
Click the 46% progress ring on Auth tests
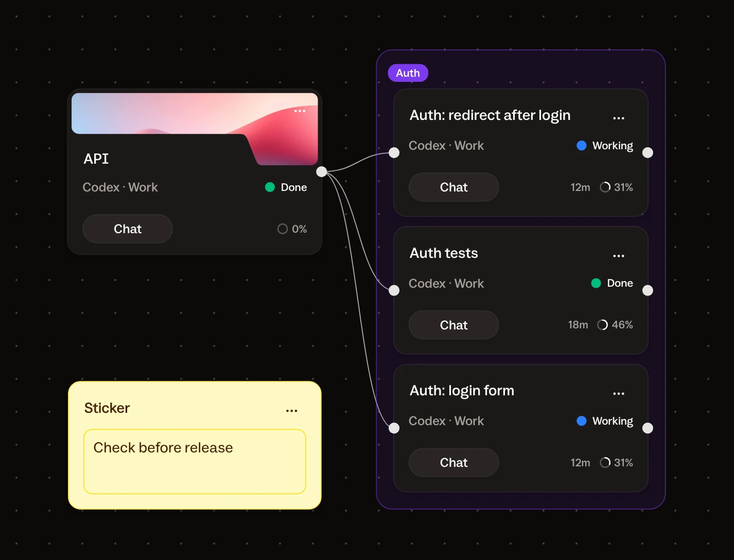[x=602, y=325]
